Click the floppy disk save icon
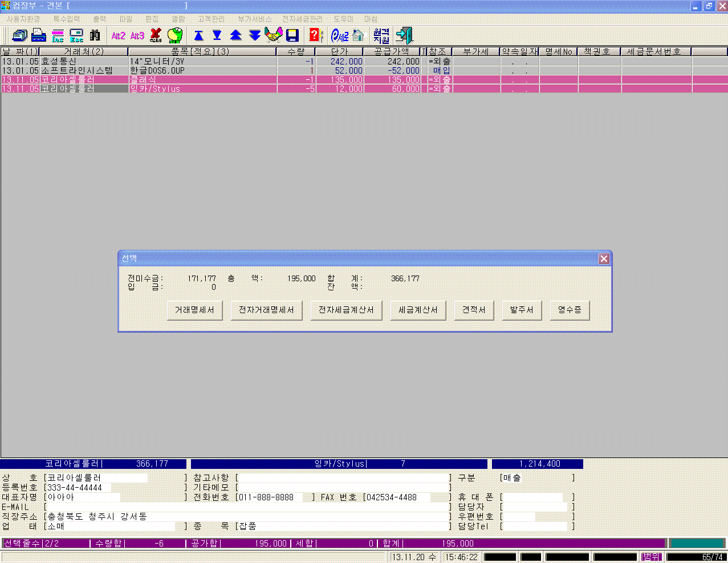Viewport: 728px width, 563px height. [292, 35]
